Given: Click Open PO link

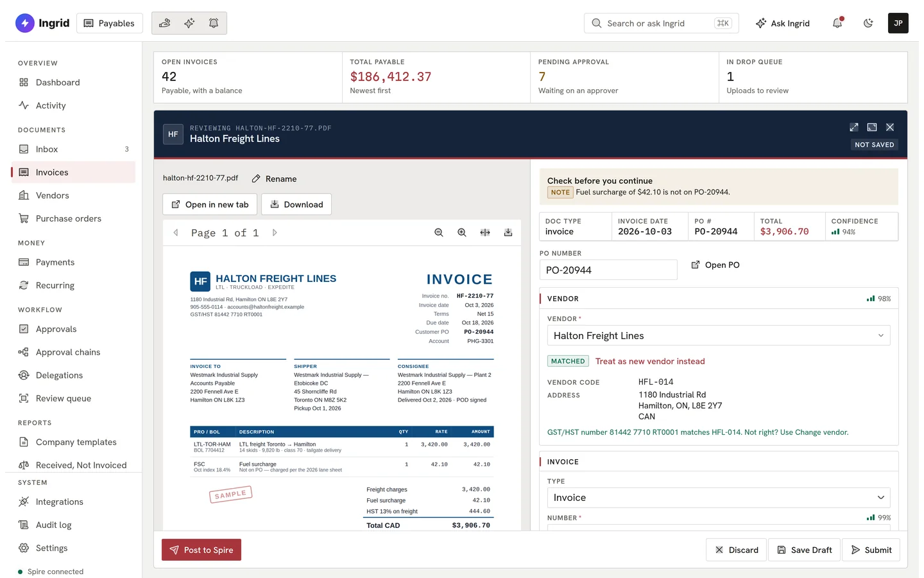Looking at the screenshot, I should point(715,265).
